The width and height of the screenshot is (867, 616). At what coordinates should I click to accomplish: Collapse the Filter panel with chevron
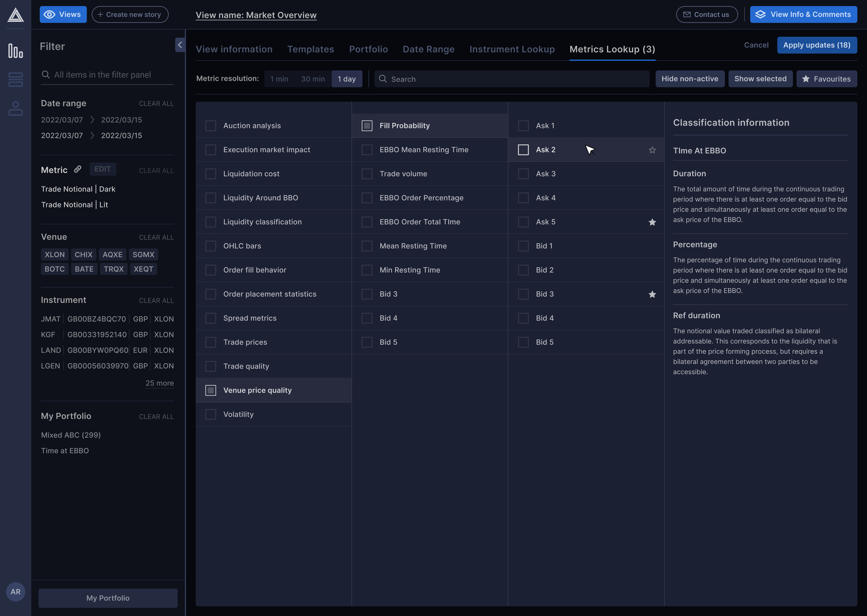(180, 45)
